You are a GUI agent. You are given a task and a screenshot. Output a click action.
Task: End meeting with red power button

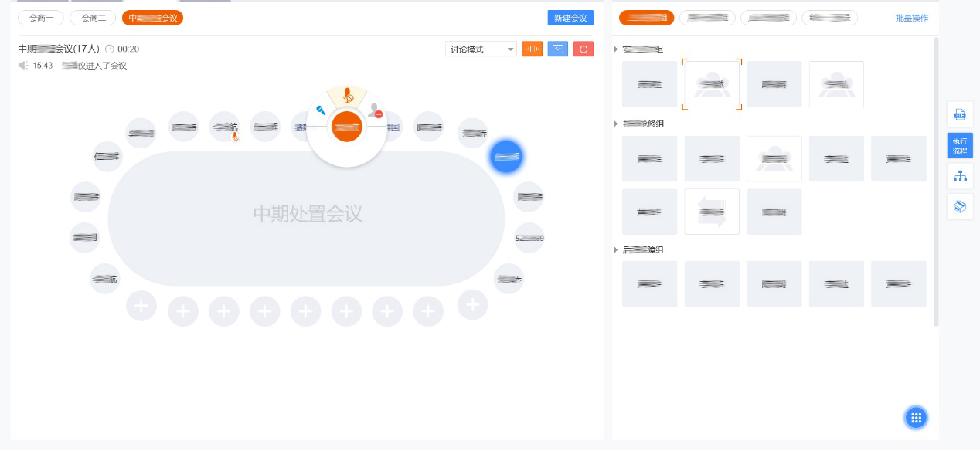(x=584, y=49)
